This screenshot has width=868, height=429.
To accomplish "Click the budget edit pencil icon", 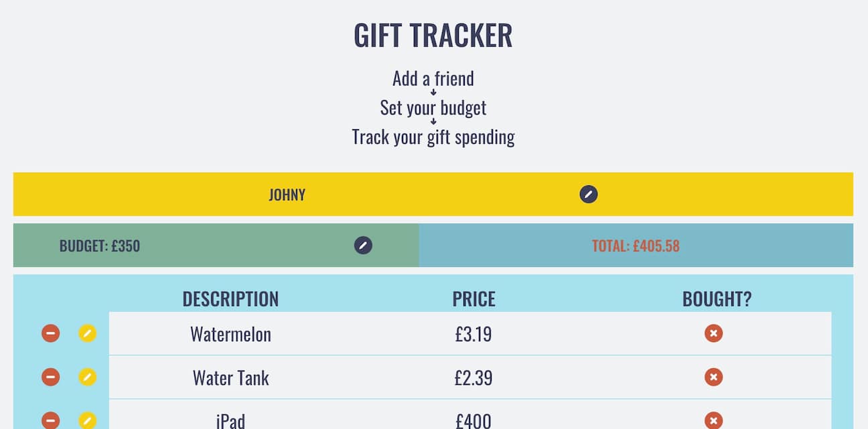I will click(x=363, y=245).
